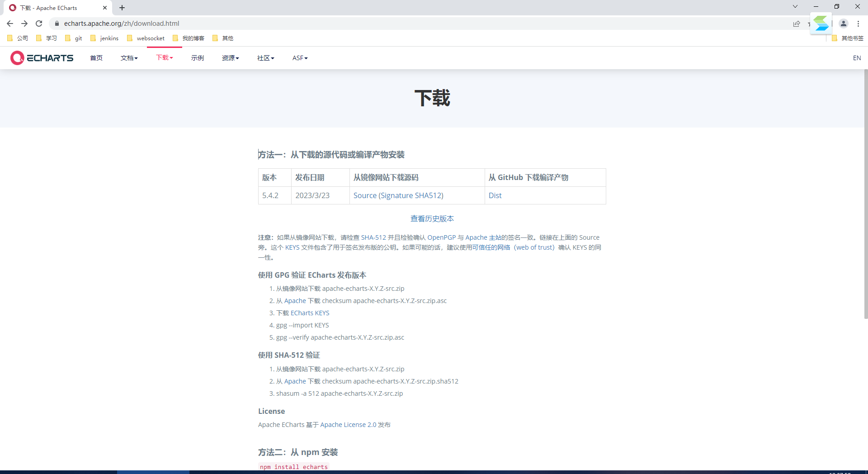The height and width of the screenshot is (474, 868).
Task: Open the Apache 主站 link
Action: click(x=484, y=237)
